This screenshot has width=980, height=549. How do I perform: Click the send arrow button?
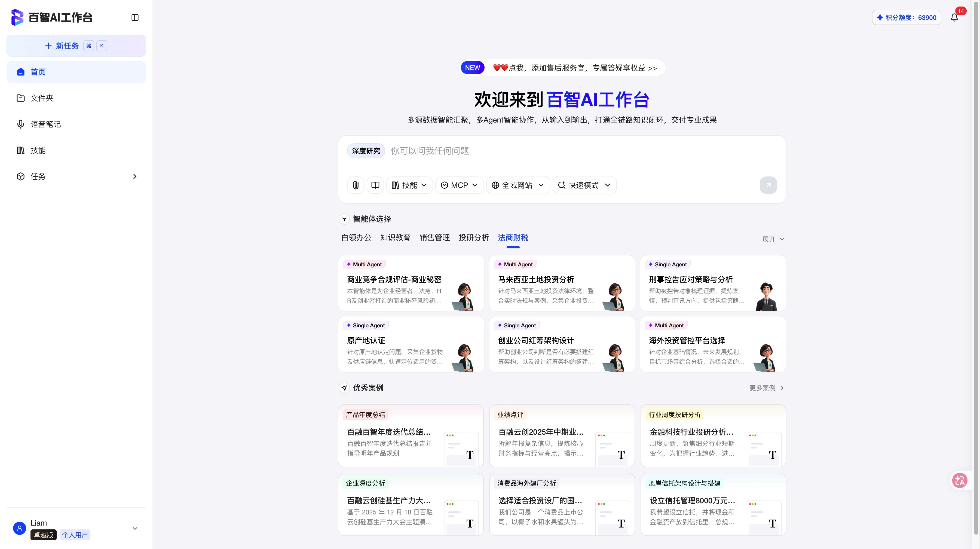coord(768,185)
